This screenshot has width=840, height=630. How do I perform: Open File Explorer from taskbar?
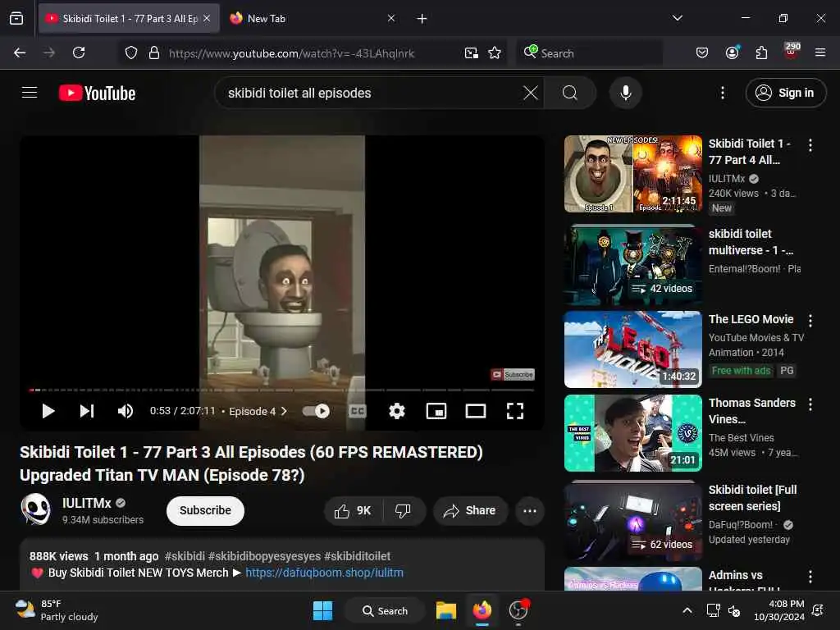point(445,610)
